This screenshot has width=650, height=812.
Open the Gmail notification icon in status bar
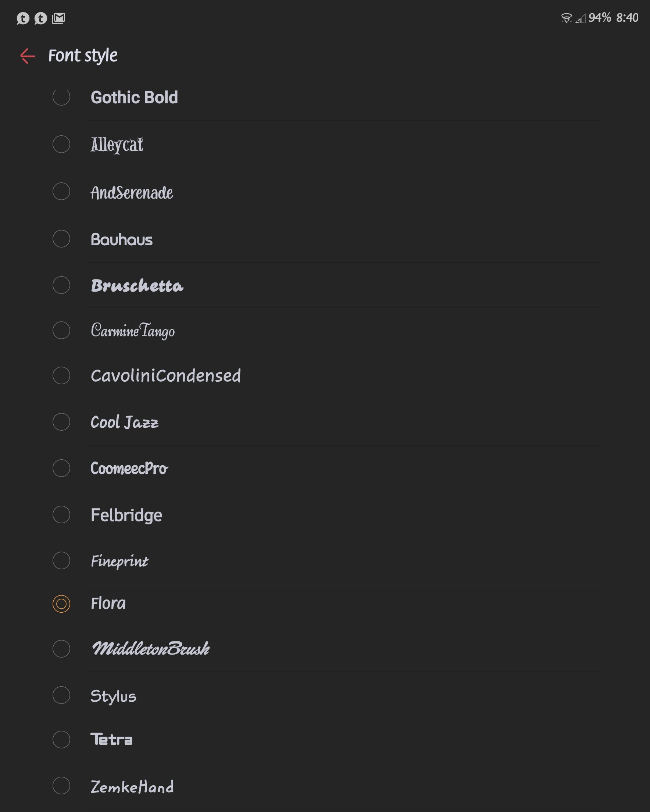[x=58, y=18]
